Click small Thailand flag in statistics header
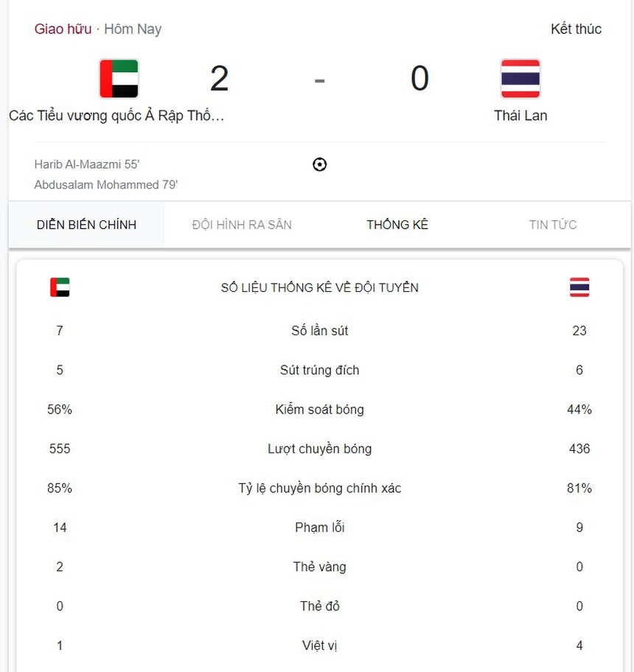The width and height of the screenshot is (634, 672). (579, 287)
